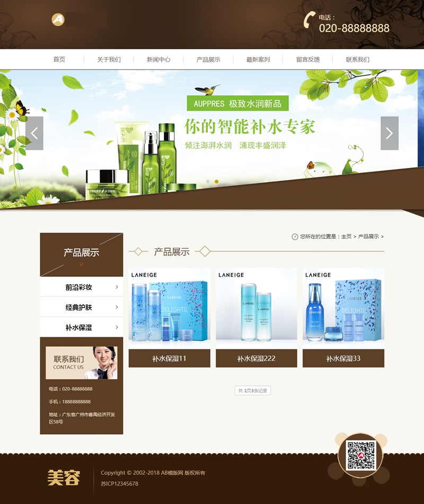This screenshot has width=424, height=504.
Task: Open 最新案列 in navigation menu
Action: 258,59
